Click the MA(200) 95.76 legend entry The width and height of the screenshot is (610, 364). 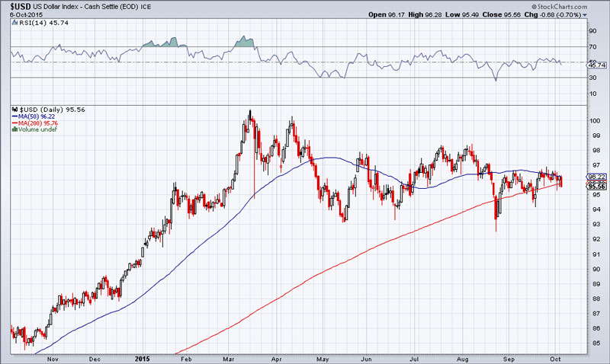(38, 123)
